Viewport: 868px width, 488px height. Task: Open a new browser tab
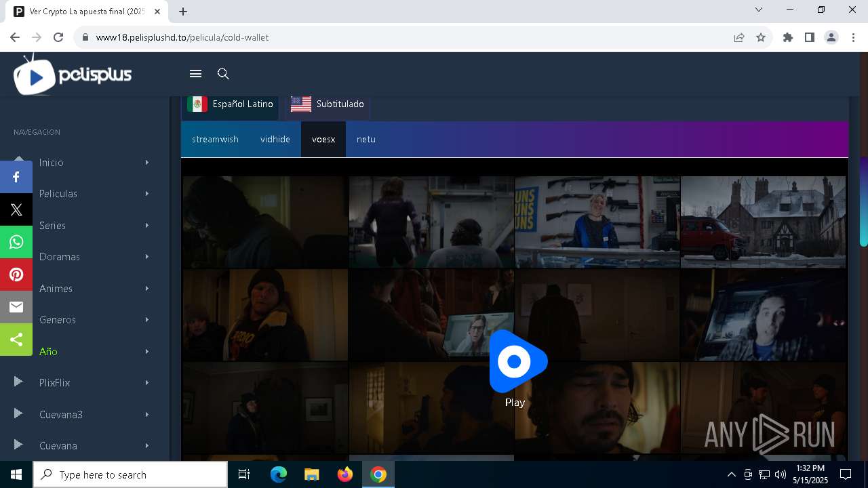(x=183, y=11)
